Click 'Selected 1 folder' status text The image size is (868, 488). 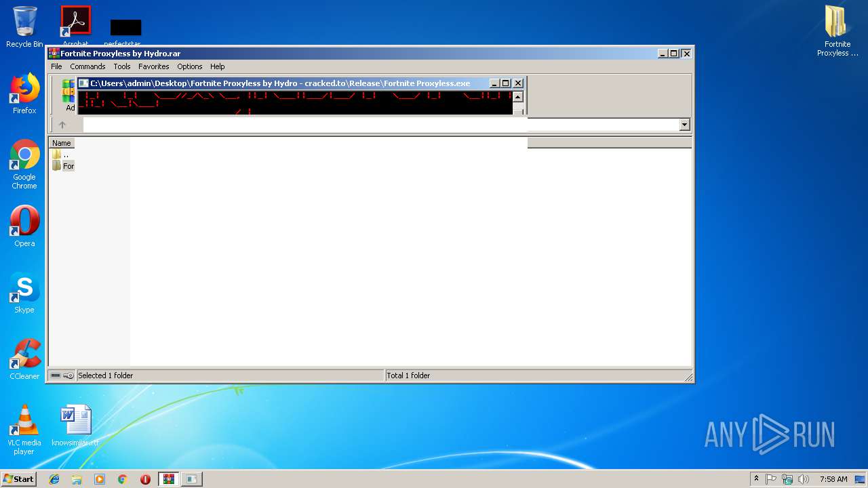(106, 375)
